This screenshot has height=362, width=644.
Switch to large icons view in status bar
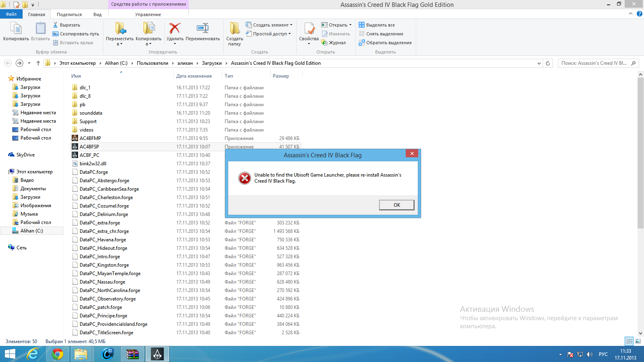tap(638, 341)
